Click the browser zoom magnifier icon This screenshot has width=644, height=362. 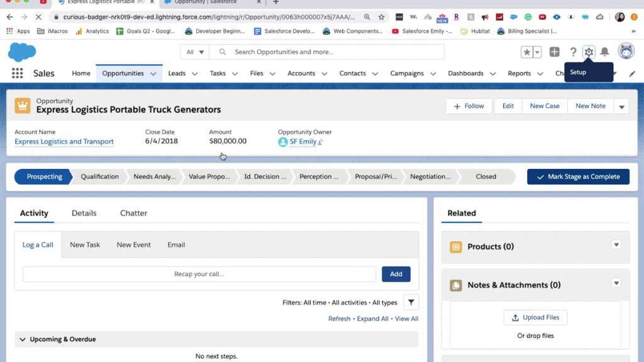point(367,17)
